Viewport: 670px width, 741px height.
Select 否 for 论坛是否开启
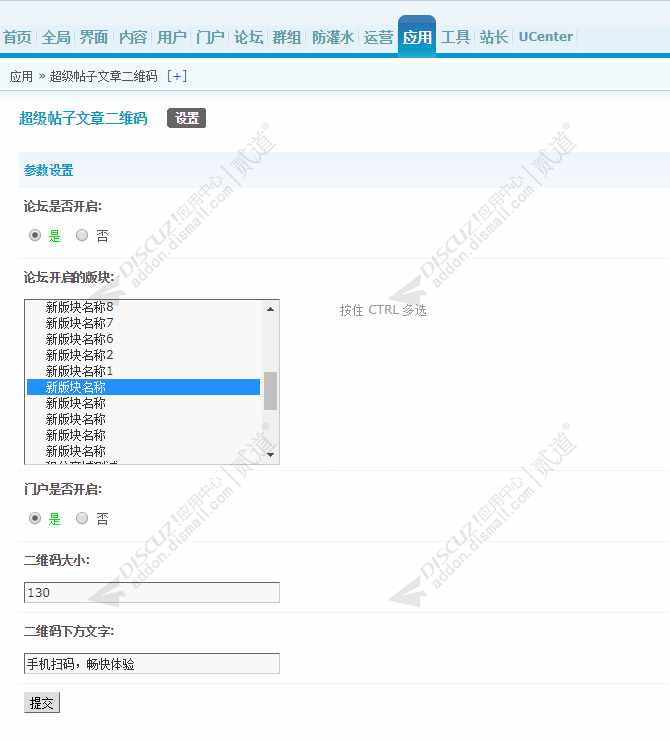tap(82, 235)
